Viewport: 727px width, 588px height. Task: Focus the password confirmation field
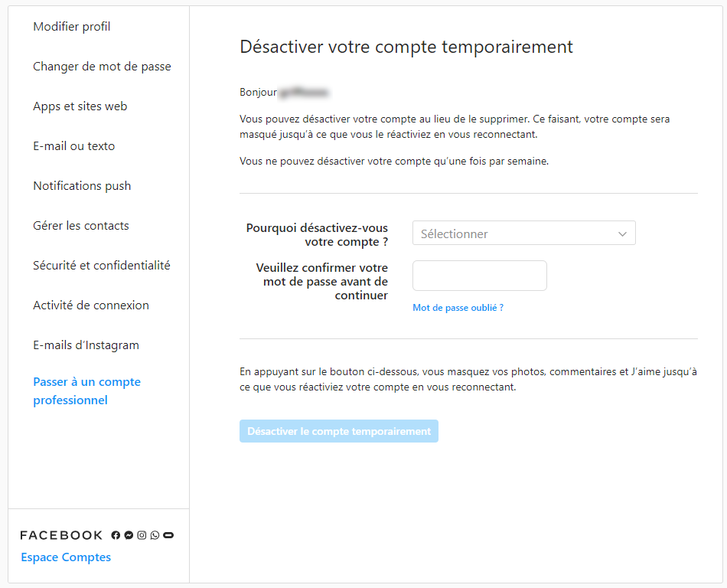(479, 276)
